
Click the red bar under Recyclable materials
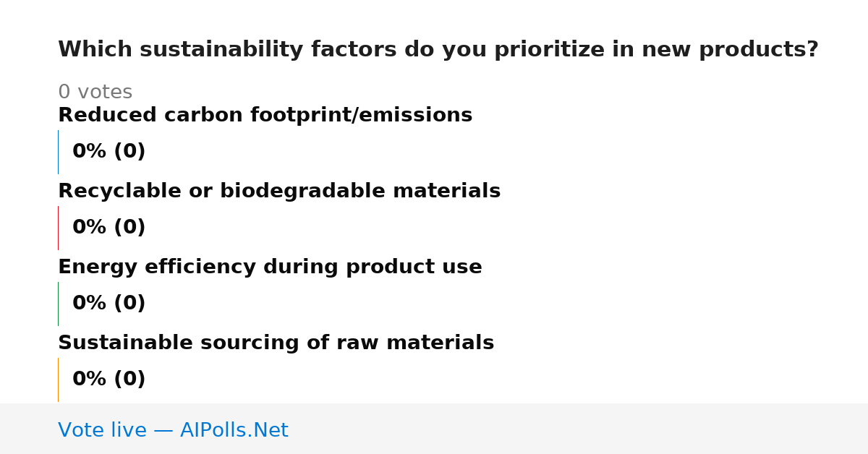coord(58,228)
